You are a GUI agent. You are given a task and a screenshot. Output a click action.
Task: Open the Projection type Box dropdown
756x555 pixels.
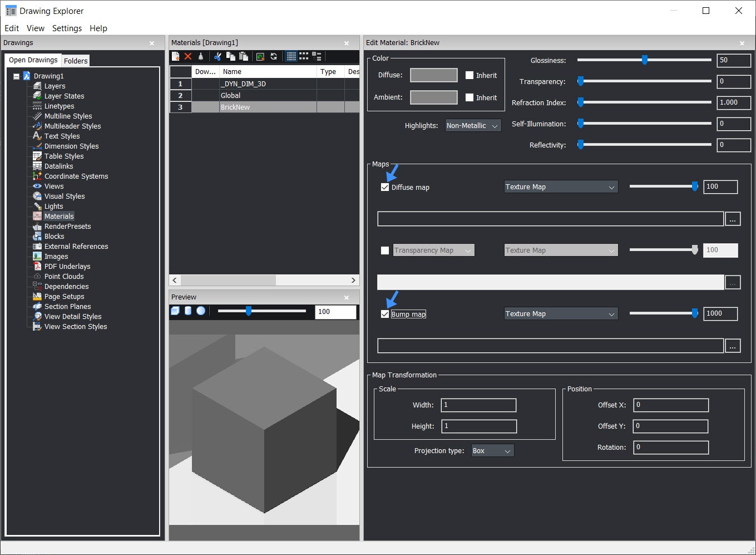click(492, 451)
